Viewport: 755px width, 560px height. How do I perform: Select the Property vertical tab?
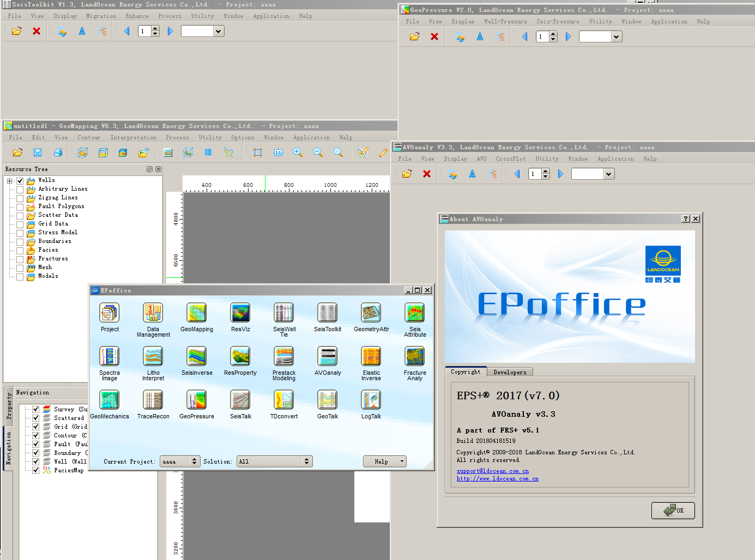click(x=9, y=406)
